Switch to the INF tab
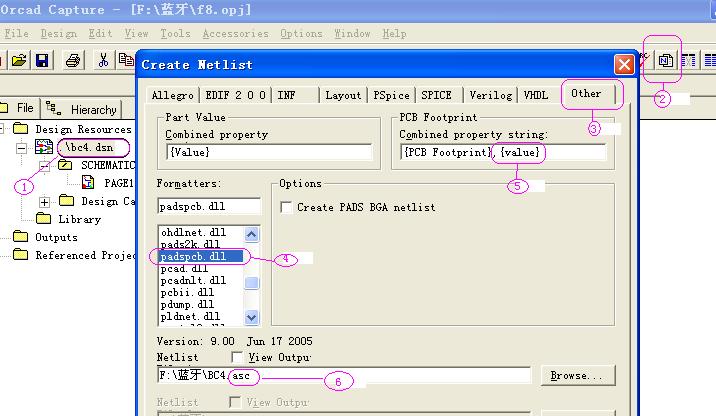716x416 pixels. [x=295, y=95]
